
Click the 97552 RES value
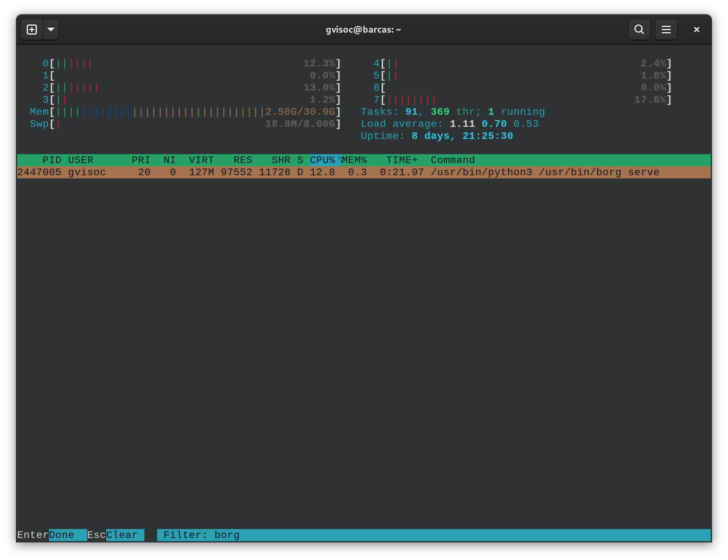tap(236, 172)
